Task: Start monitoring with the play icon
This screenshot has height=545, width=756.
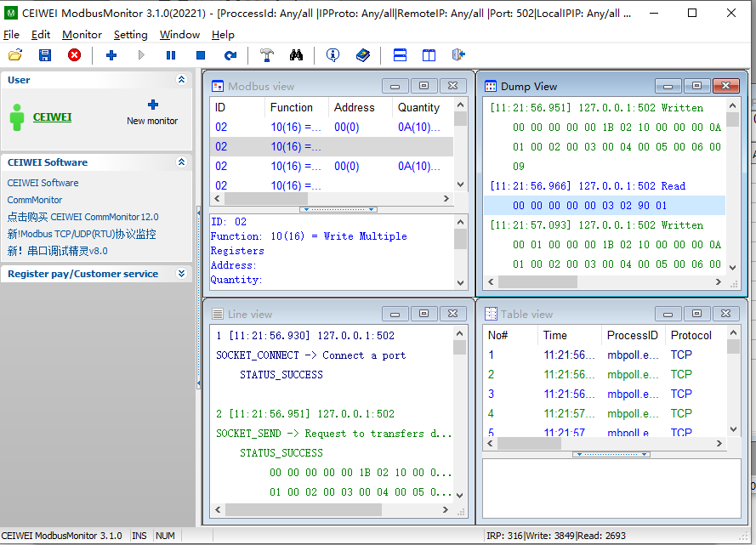Action: [x=141, y=55]
